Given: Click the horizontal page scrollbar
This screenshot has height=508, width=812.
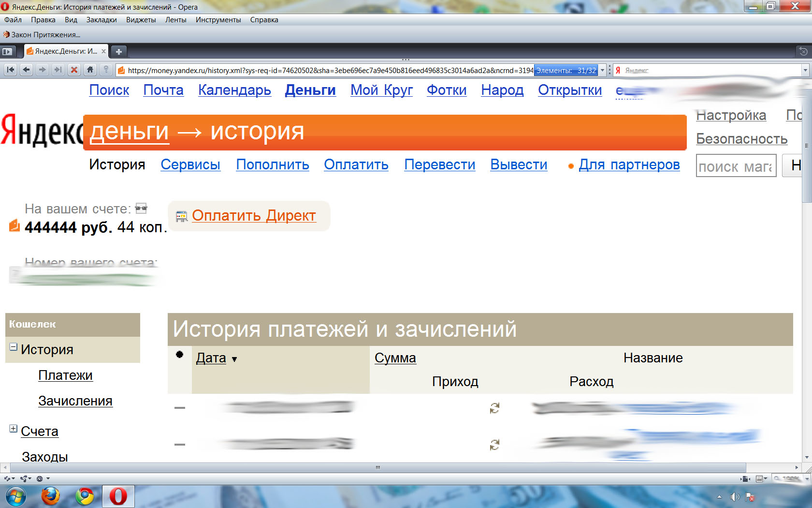Looking at the screenshot, I should (378, 468).
